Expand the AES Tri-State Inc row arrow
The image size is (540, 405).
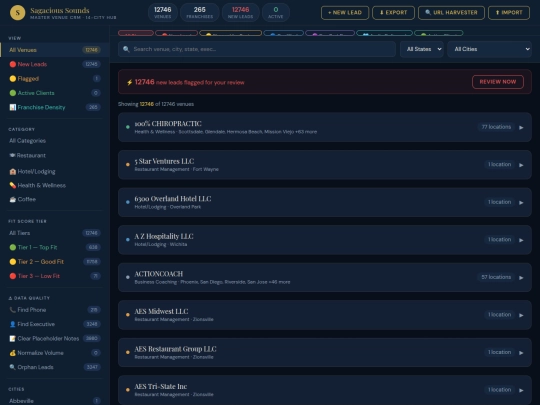pos(521,390)
